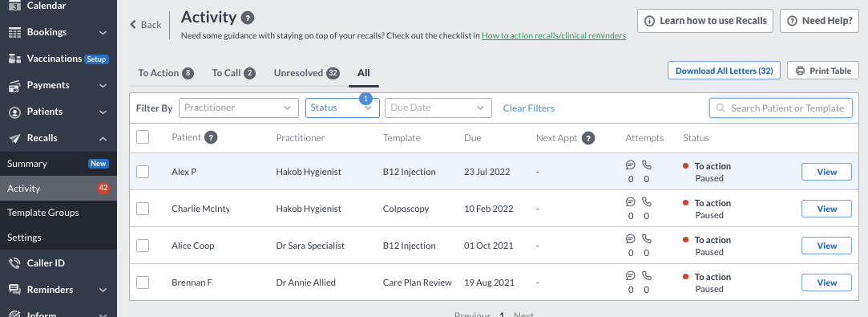Expand the Bookings menu chevron
Screen dimensions: 868x317
click(x=103, y=33)
